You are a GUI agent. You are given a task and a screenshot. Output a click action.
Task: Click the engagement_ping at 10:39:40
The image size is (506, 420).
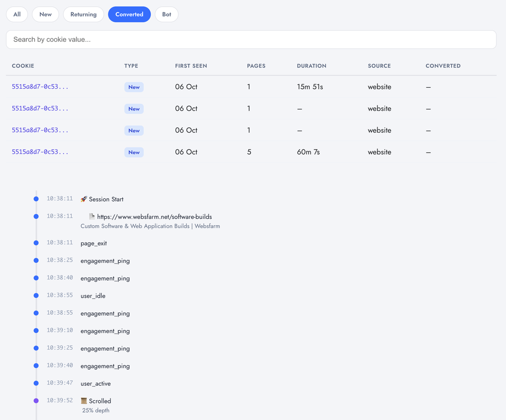[105, 366]
